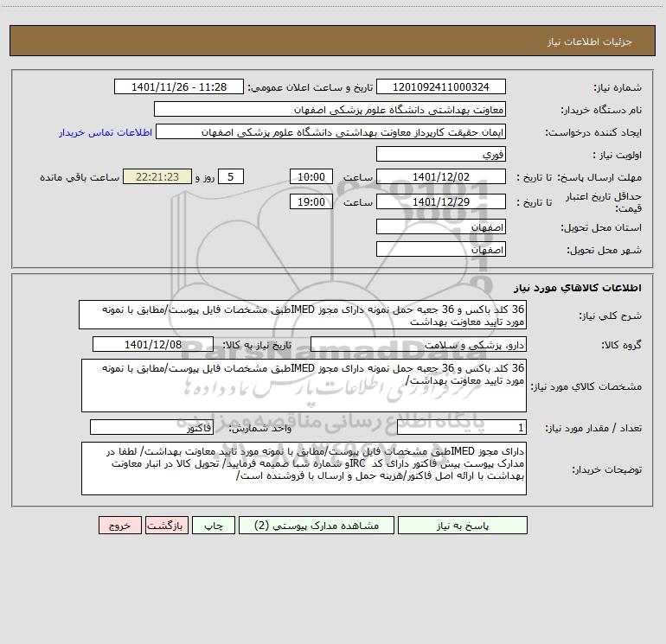Click the label توضیحات خریدار
Screen dimensions: 666x644
(x=607, y=469)
